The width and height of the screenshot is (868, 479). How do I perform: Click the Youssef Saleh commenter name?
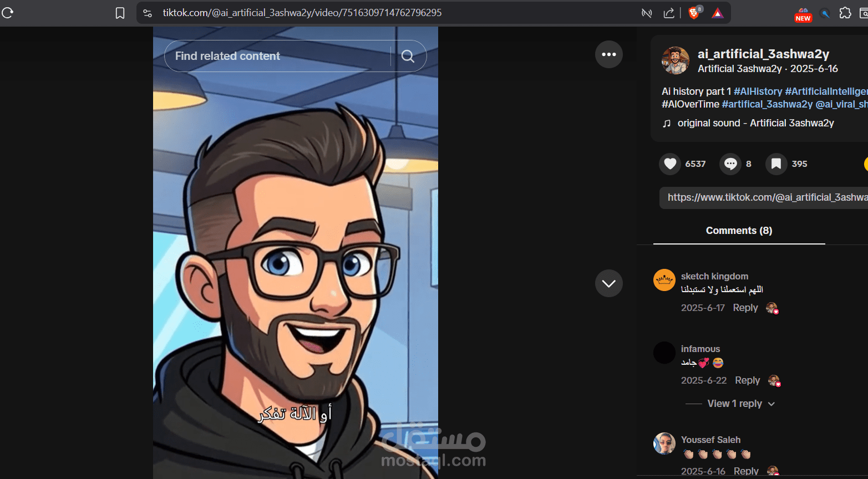(710, 440)
